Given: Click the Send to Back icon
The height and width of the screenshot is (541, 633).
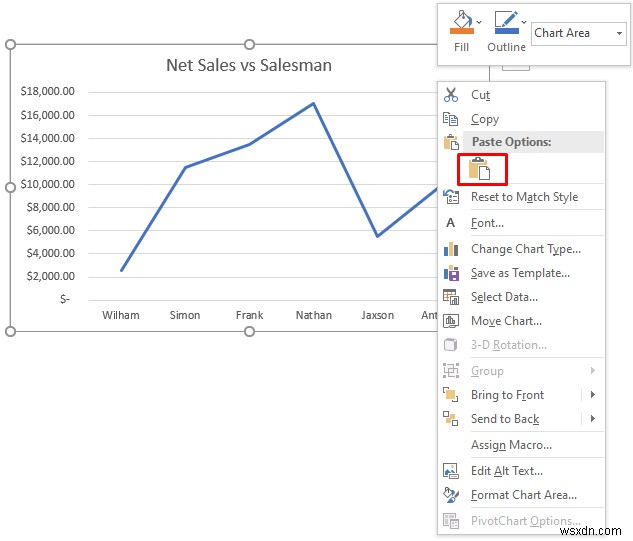Looking at the screenshot, I should point(451,419).
